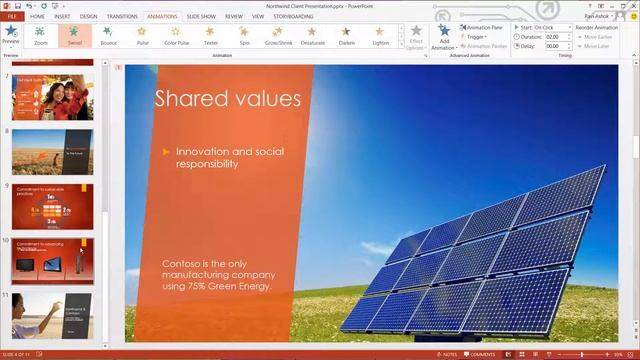Apply the Grow/Shrink animation
This screenshot has height=360, width=640.
(278, 36)
